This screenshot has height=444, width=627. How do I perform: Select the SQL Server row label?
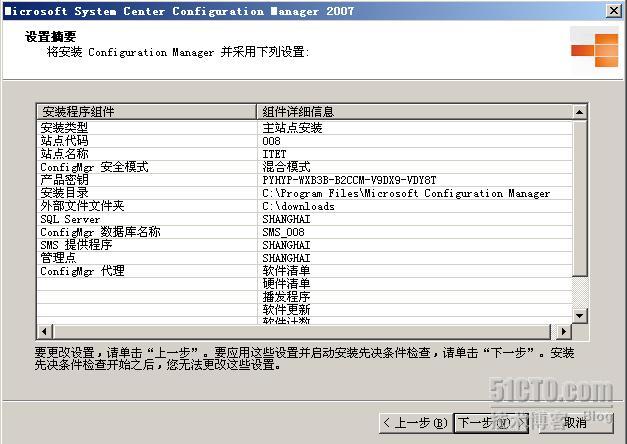[x=70, y=219]
